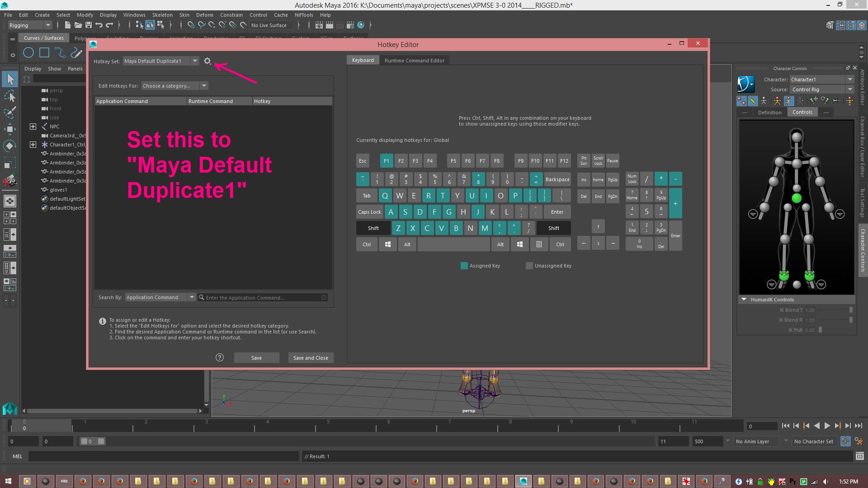The width and height of the screenshot is (868, 488).
Task: Click the square curve tool on shelf
Action: click(x=44, y=53)
